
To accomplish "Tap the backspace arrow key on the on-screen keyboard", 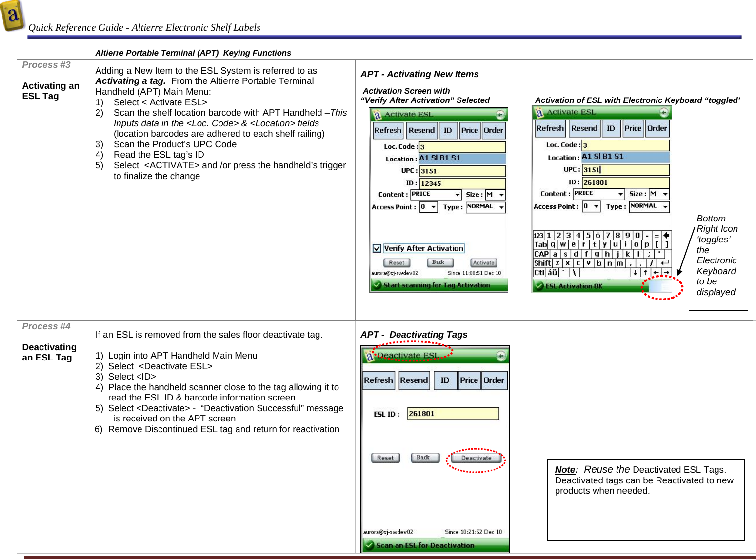I will click(x=666, y=235).
